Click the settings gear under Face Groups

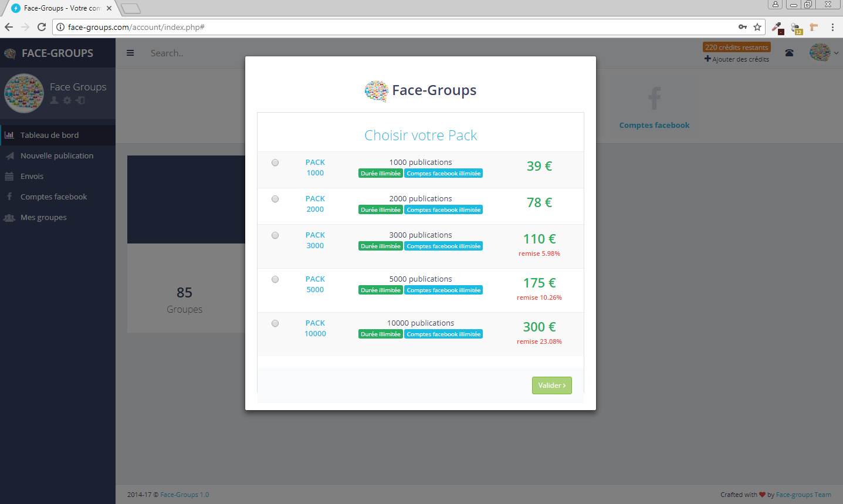click(x=67, y=100)
